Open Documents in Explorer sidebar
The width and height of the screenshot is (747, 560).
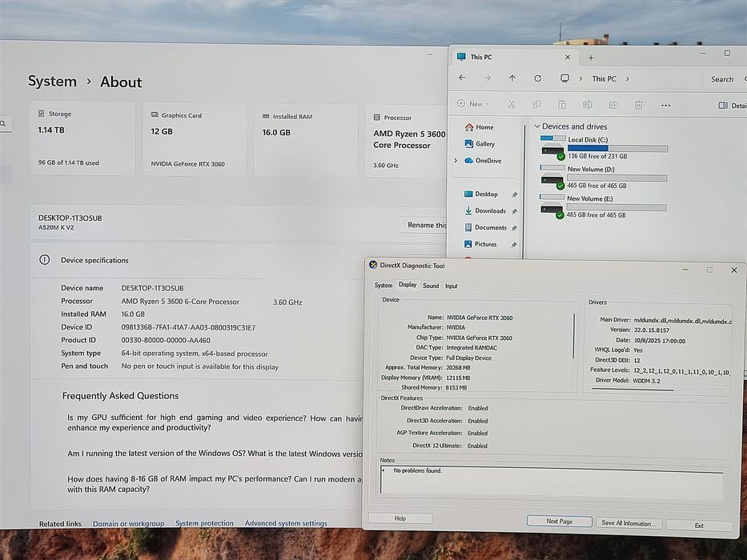pyautogui.click(x=485, y=227)
